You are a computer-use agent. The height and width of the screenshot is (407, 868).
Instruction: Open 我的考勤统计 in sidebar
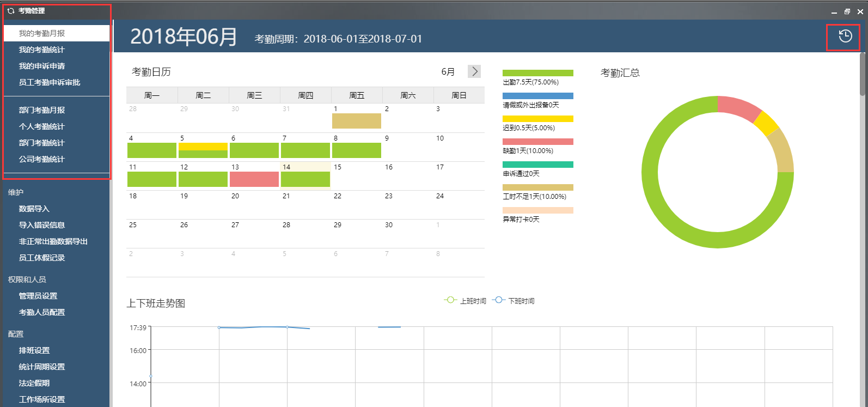(42, 50)
